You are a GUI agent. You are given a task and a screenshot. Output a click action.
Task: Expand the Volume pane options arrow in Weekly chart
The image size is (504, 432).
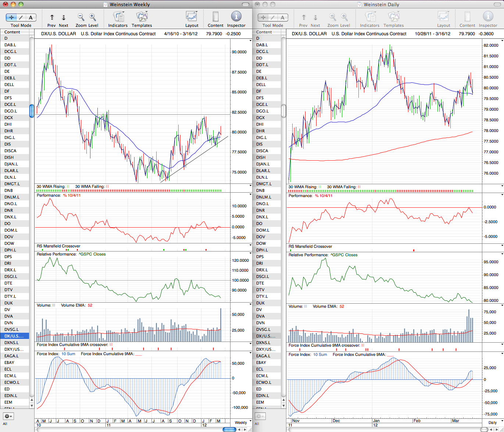coord(250,305)
